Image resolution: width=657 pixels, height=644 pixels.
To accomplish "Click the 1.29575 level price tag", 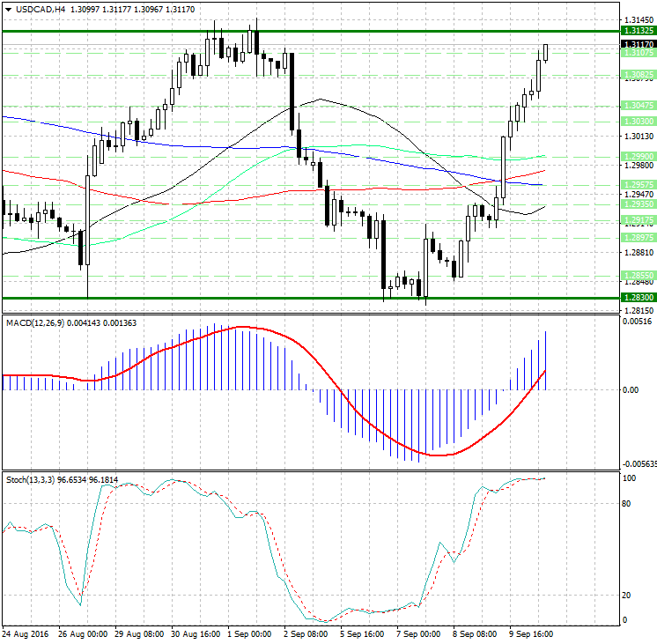I will pos(637,185).
